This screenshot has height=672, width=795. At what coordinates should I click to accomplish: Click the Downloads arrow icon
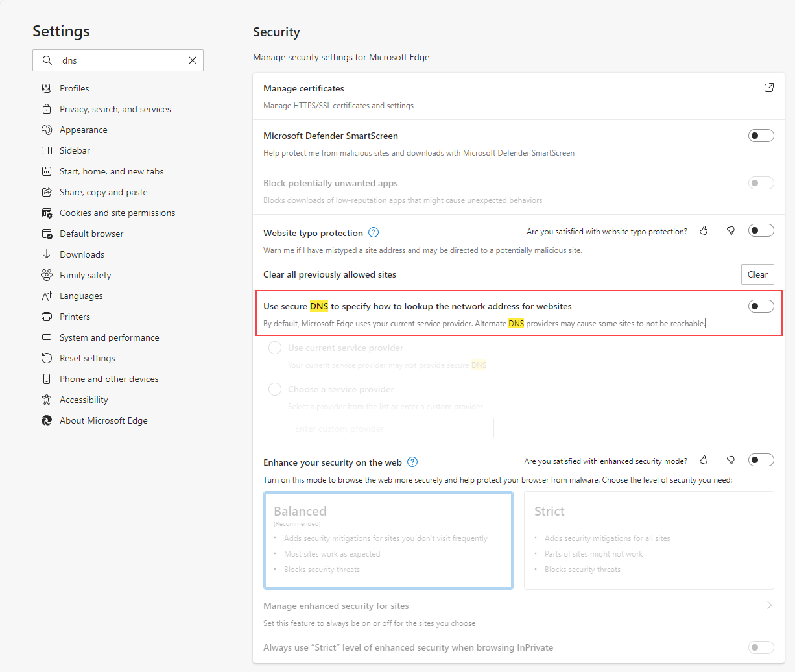[47, 254]
